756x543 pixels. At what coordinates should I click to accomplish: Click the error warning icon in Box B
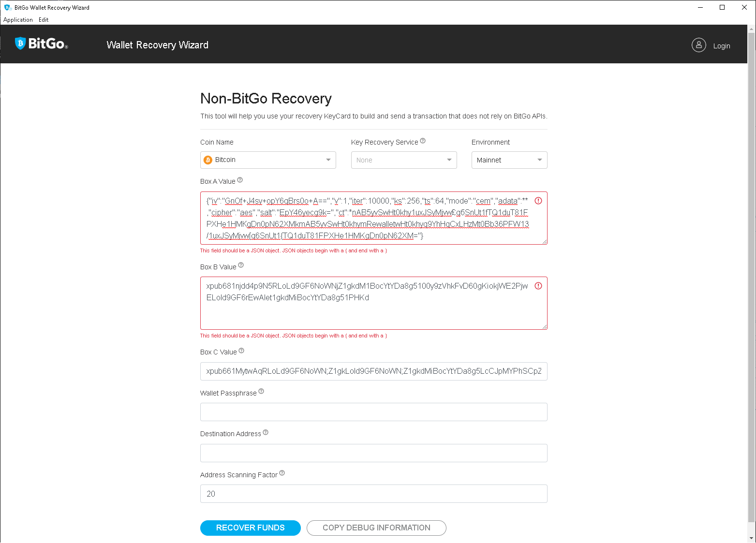(x=538, y=286)
